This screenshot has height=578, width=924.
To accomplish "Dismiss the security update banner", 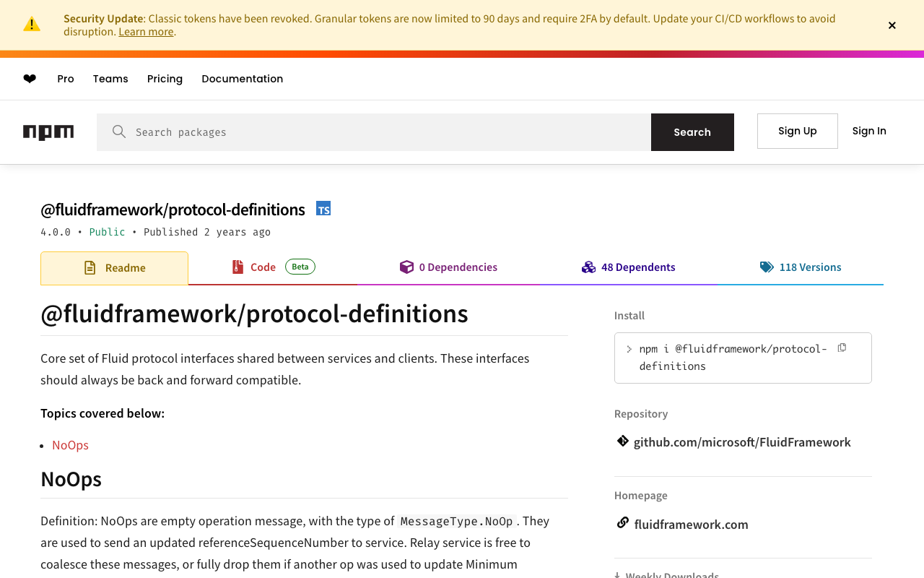I will (x=892, y=25).
